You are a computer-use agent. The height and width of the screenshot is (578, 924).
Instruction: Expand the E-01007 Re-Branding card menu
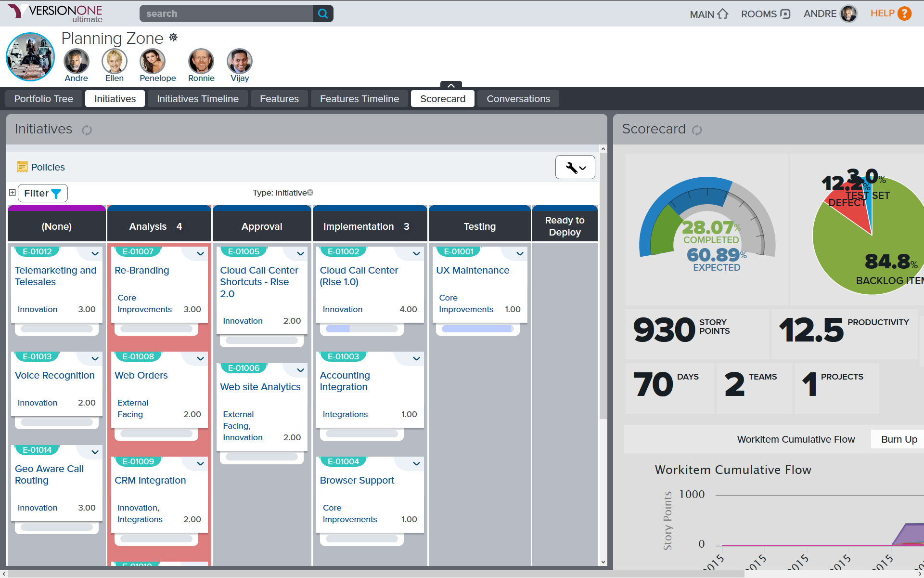200,253
